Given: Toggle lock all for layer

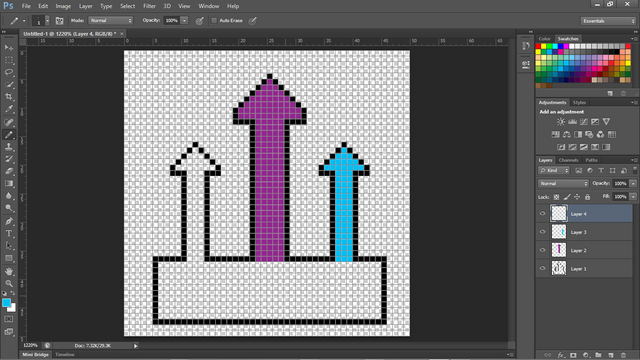Looking at the screenshot, I should coord(587,197).
